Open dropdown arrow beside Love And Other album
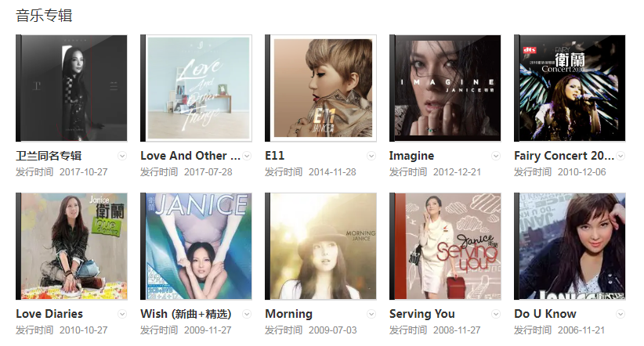The image size is (644, 346). pos(247,156)
